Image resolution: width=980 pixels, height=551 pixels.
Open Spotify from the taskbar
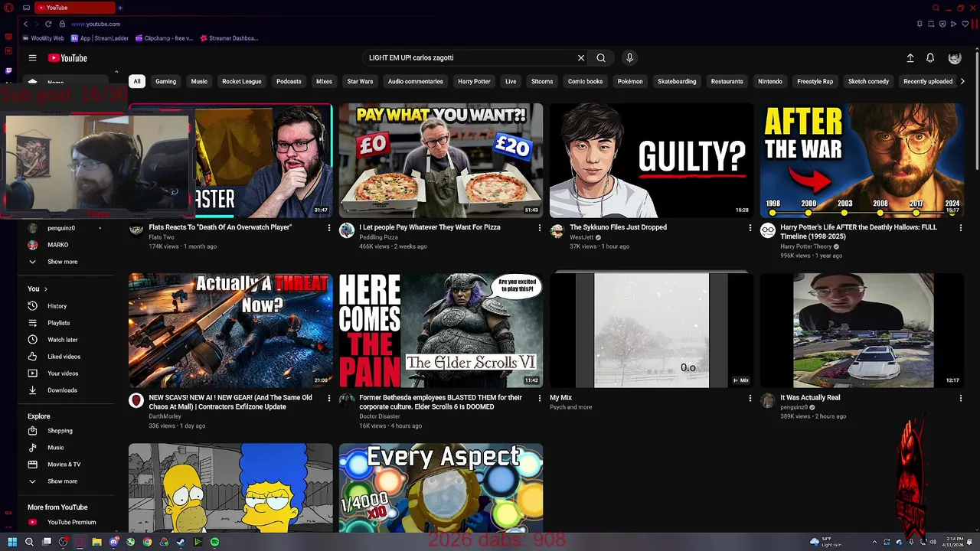(214, 542)
